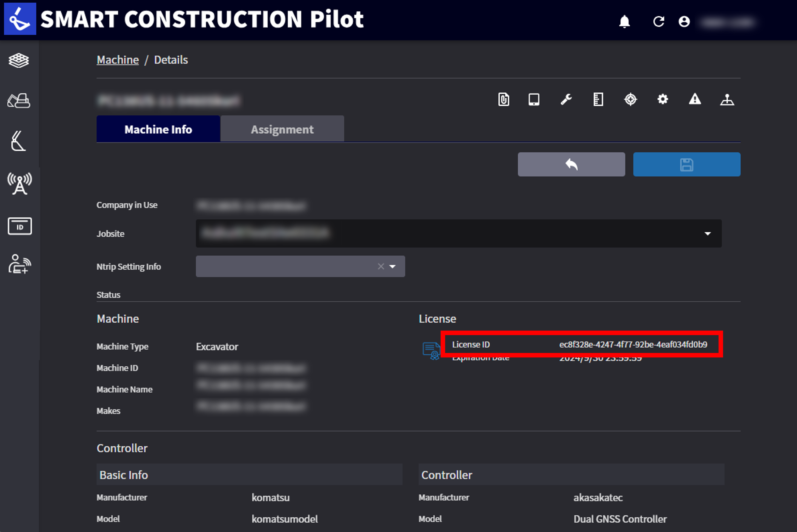Click the akasakatec manufacturer value
797x532 pixels.
598,497
